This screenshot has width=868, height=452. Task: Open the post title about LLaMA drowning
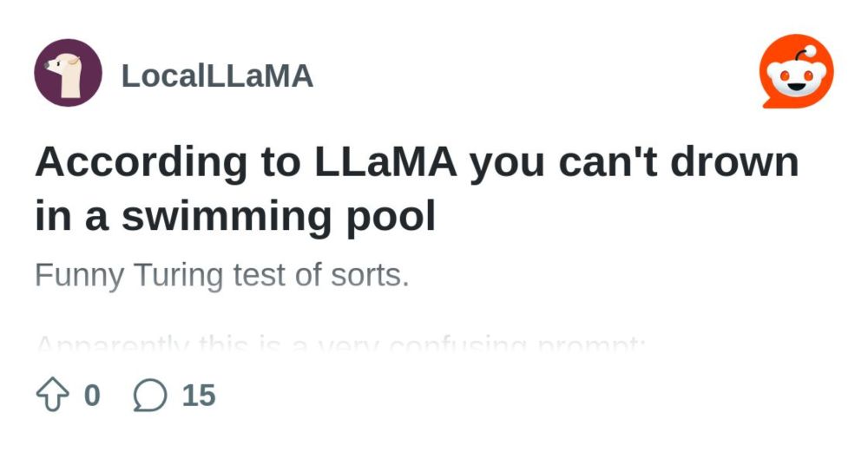[417, 189]
